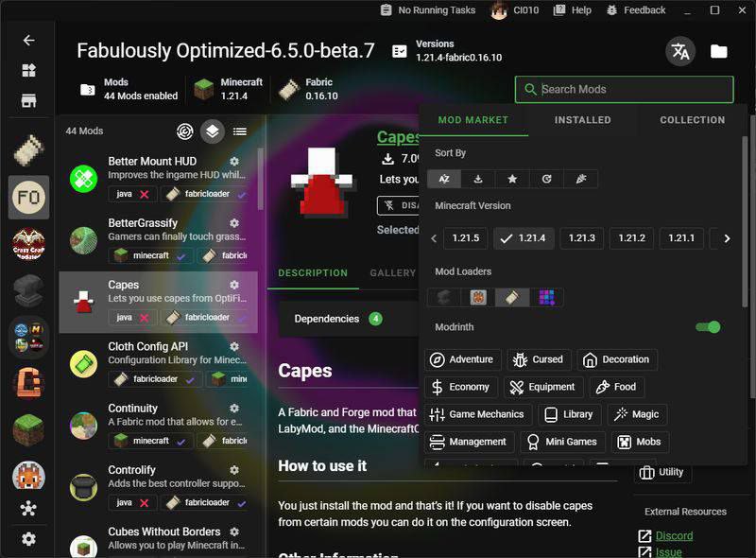Enable the Adventure category filter
The image size is (756, 558).
click(x=461, y=359)
